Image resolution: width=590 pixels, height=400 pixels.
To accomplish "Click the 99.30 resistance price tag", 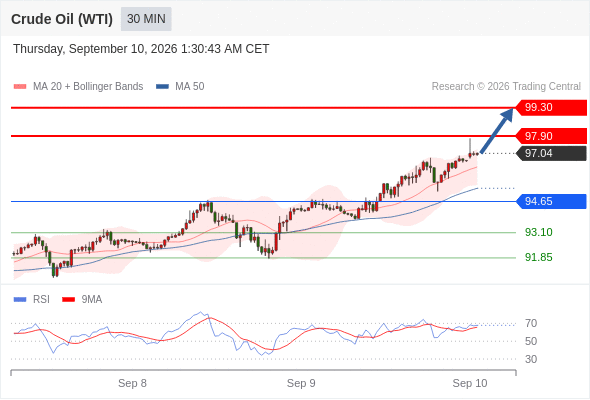I will (551, 108).
